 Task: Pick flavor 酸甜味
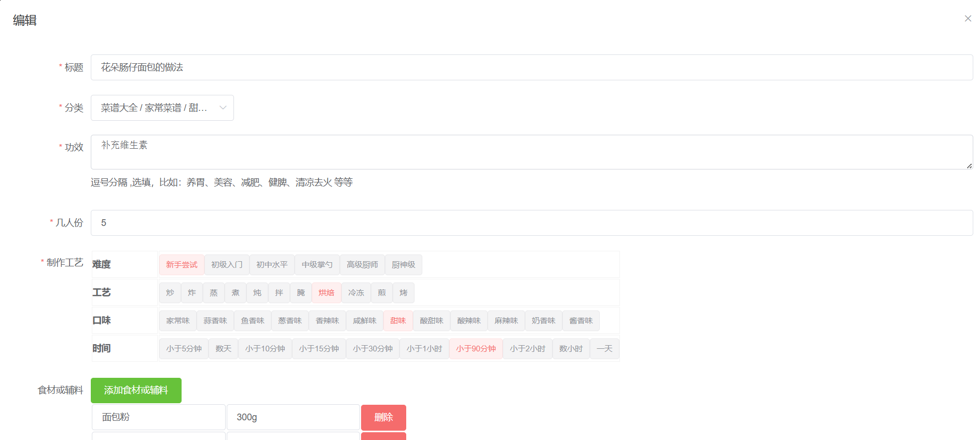[x=432, y=321]
